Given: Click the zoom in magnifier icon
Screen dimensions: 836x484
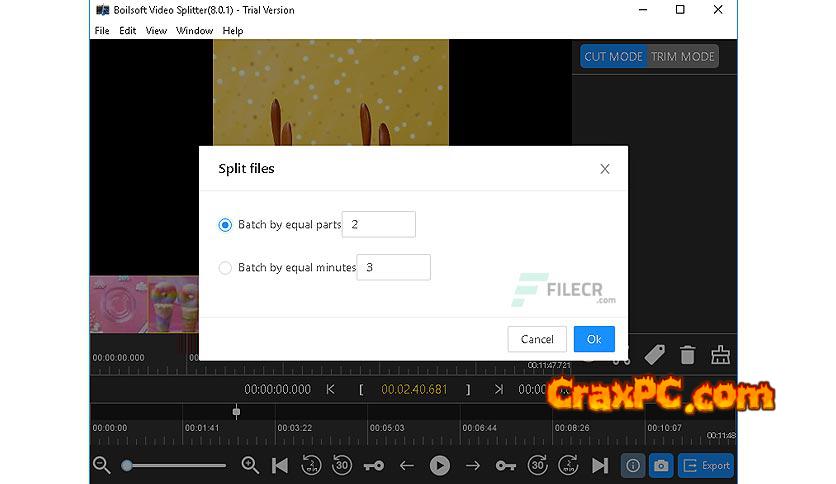Looking at the screenshot, I should (250, 465).
